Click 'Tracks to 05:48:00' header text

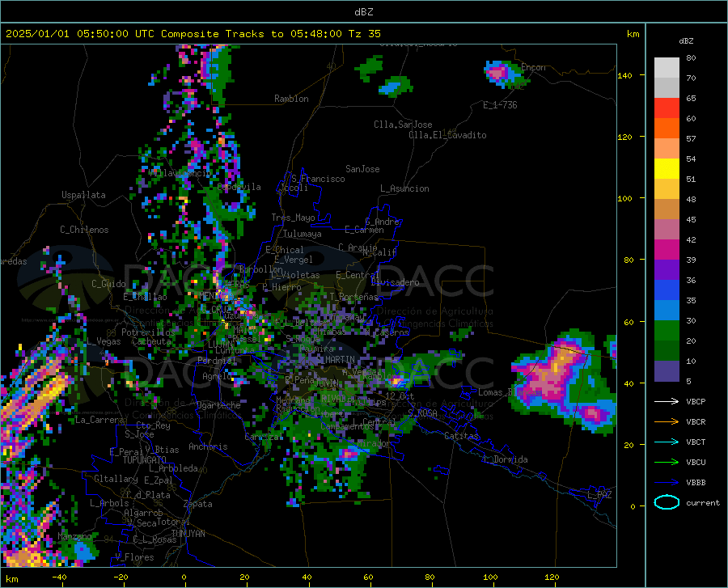coord(284,34)
